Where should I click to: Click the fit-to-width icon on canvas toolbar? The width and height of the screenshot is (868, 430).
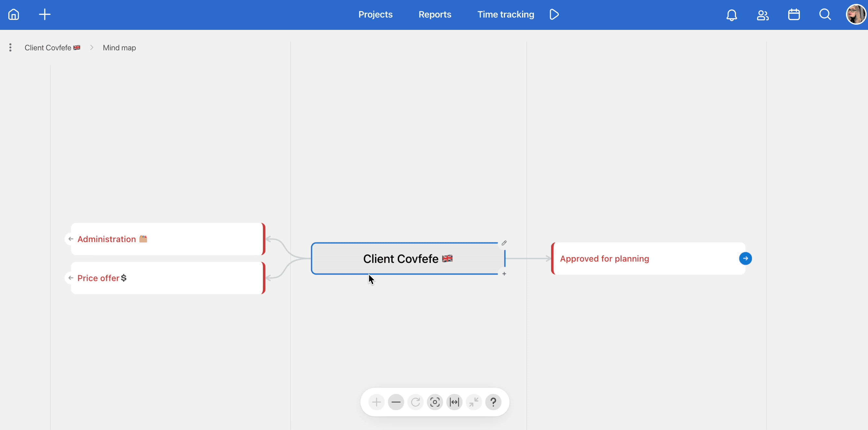(454, 402)
